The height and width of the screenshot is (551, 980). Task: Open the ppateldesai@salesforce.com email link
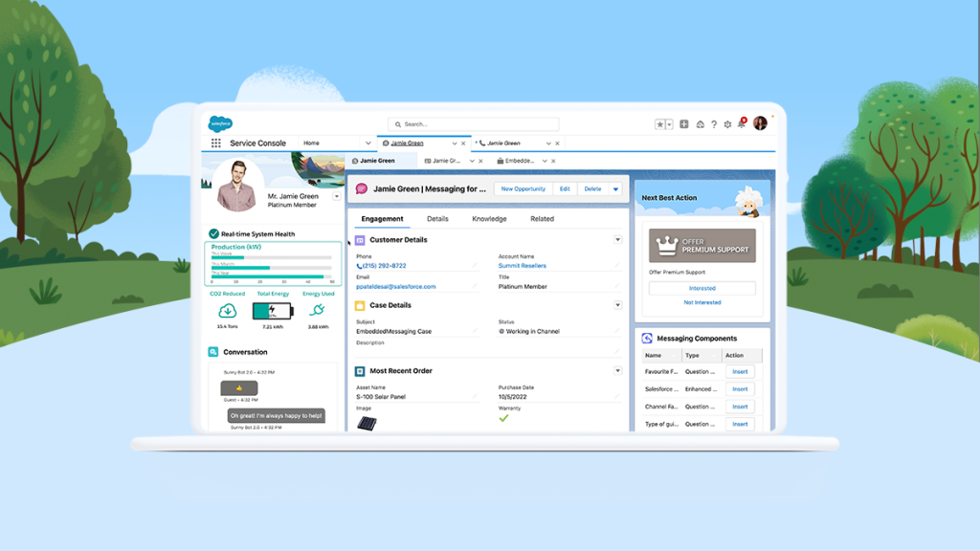coord(396,286)
